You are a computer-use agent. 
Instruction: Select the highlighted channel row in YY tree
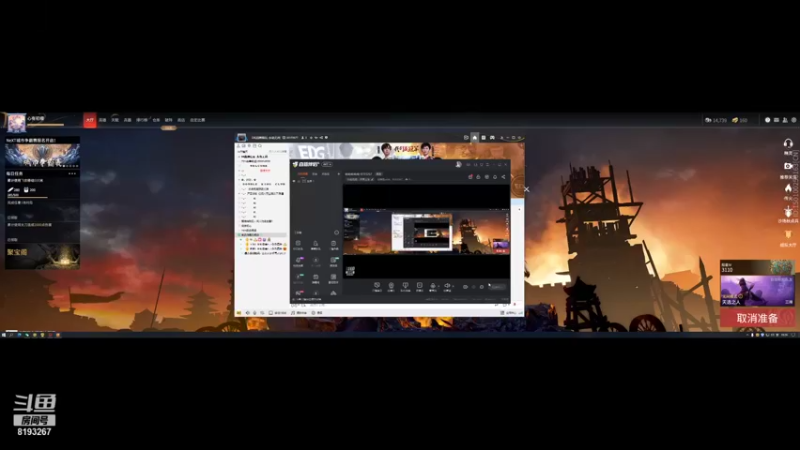pos(262,235)
